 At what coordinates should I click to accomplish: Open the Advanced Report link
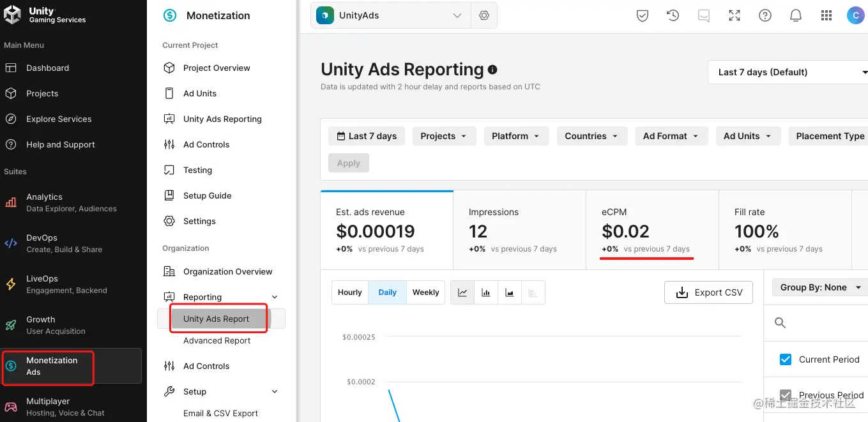[218, 340]
